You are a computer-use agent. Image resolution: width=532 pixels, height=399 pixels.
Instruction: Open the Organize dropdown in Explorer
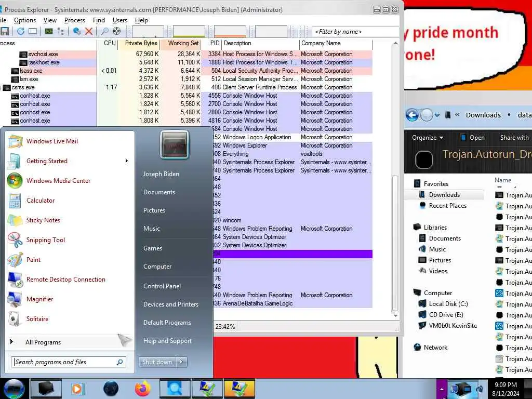click(x=428, y=138)
